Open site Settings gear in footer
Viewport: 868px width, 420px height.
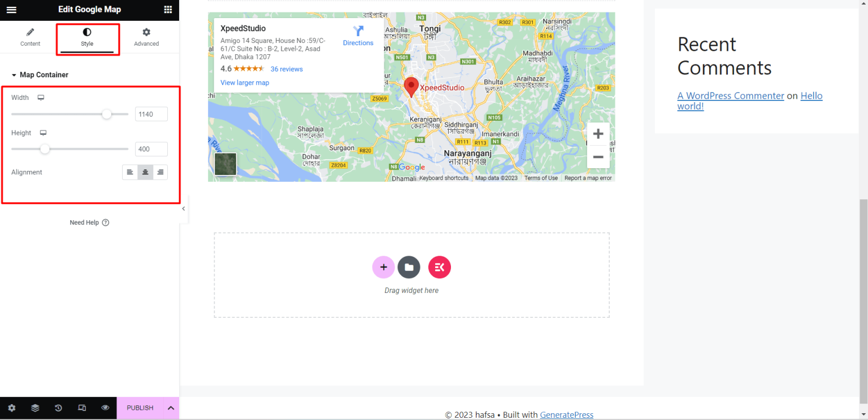(x=11, y=408)
